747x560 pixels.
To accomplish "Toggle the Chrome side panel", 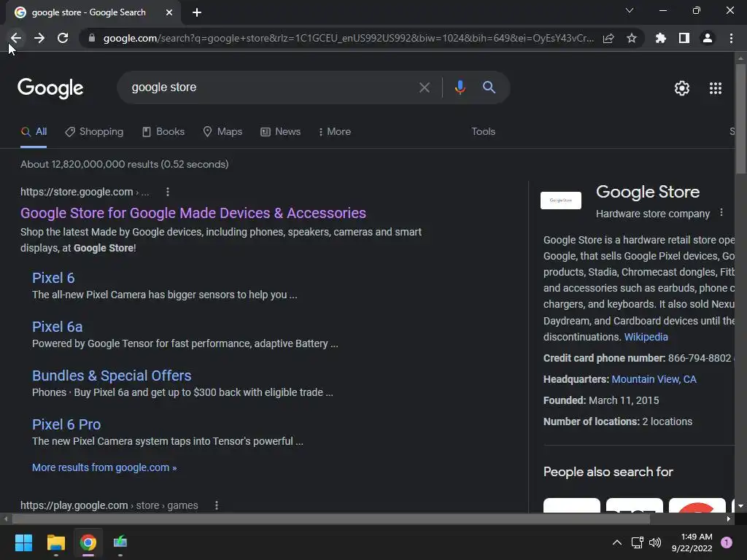I will [684, 38].
